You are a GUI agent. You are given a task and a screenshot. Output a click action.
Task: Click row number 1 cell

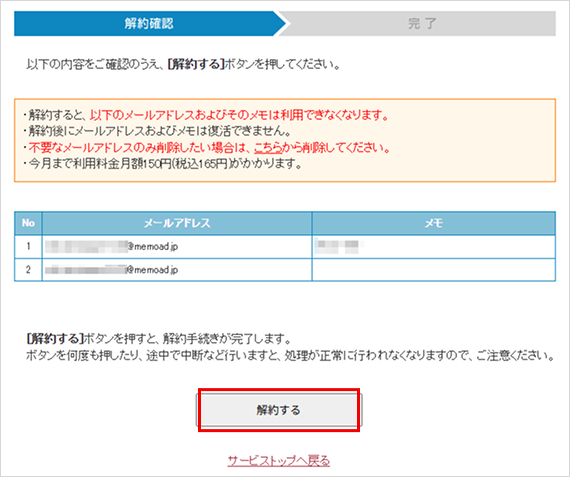pos(28,246)
